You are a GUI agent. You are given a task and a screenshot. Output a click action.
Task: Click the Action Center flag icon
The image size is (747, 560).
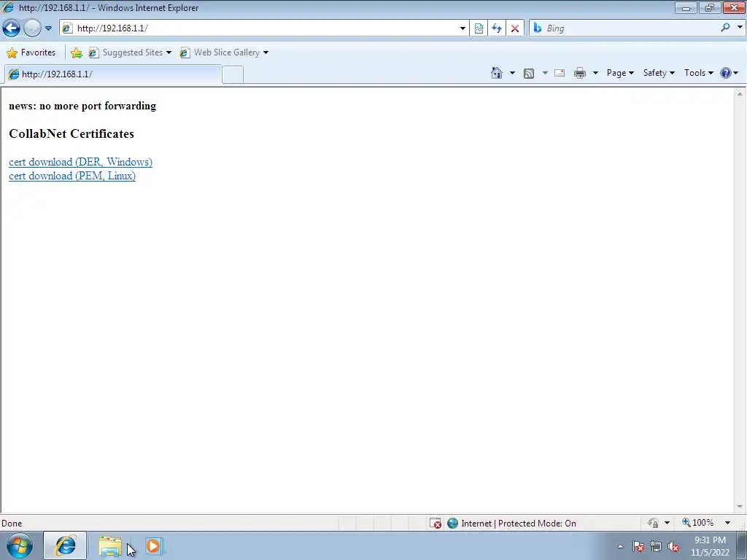[638, 546]
